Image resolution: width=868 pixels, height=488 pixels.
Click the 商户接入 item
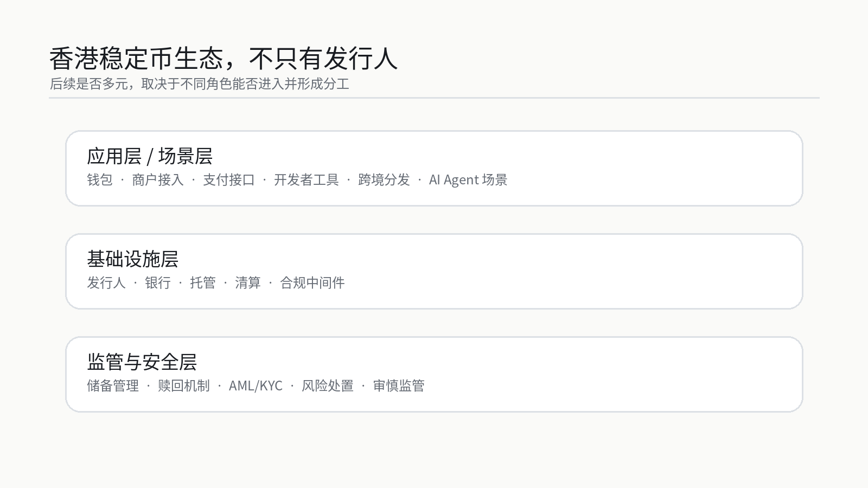pos(158,180)
